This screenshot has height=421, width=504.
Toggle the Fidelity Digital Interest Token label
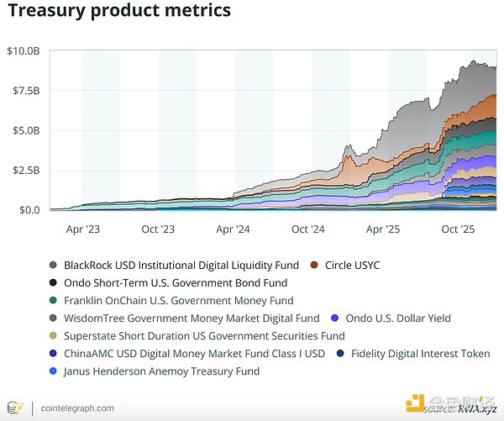(418, 354)
